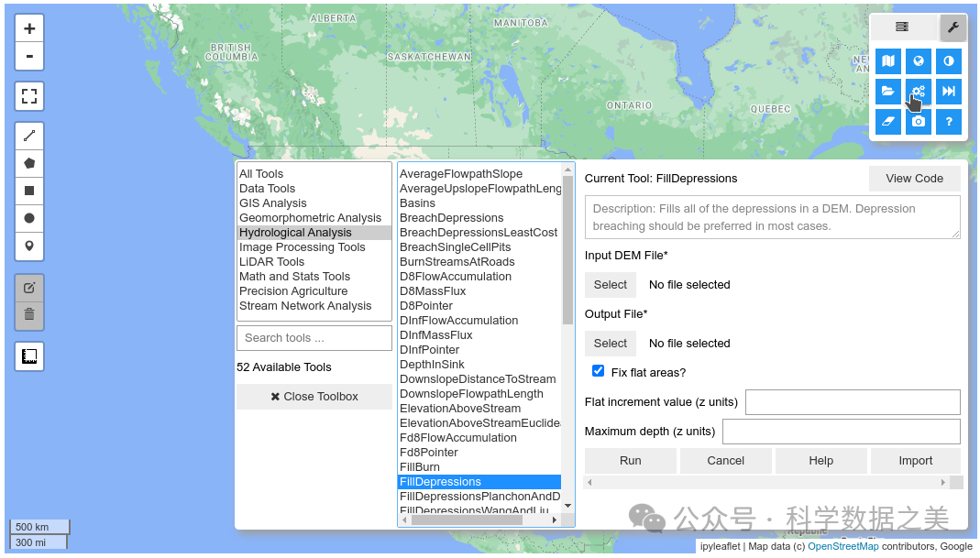Choose the place marker tool
This screenshot has height=558, width=980.
(x=29, y=246)
